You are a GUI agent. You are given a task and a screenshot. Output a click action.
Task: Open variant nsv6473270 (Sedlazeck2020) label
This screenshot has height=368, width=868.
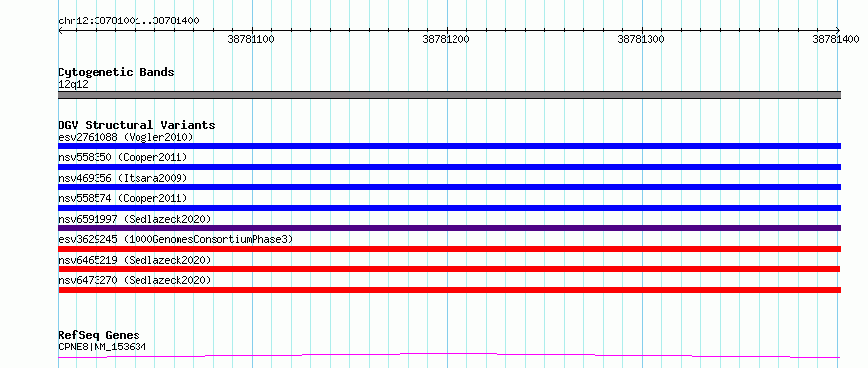[x=135, y=280]
